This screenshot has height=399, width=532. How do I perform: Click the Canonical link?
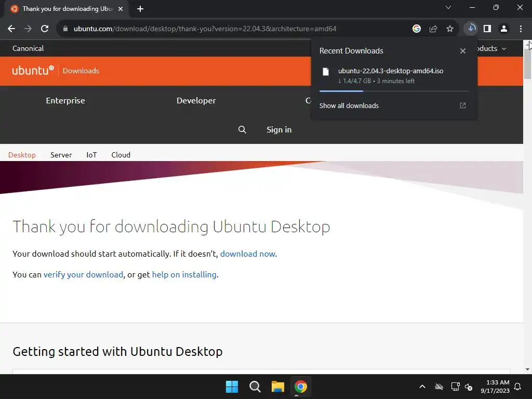[28, 48]
